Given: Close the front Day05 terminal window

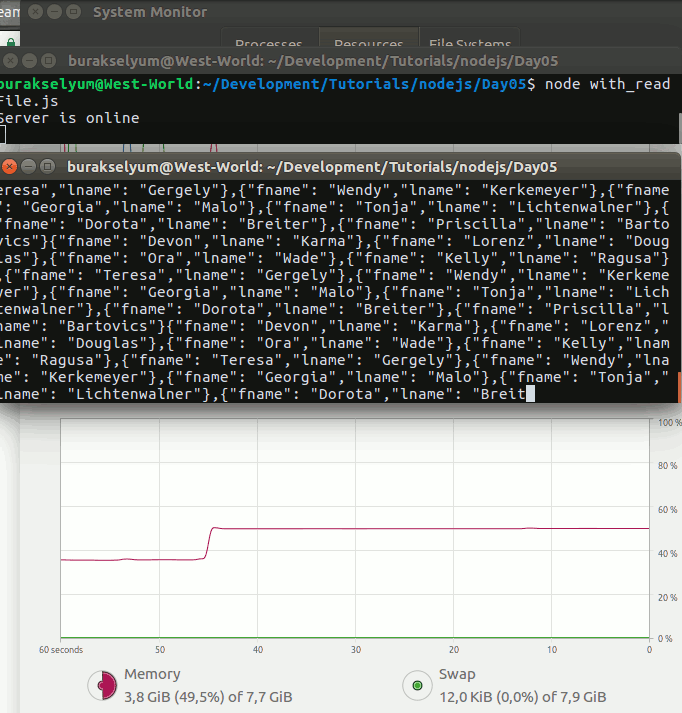Looking at the screenshot, I should [10, 167].
